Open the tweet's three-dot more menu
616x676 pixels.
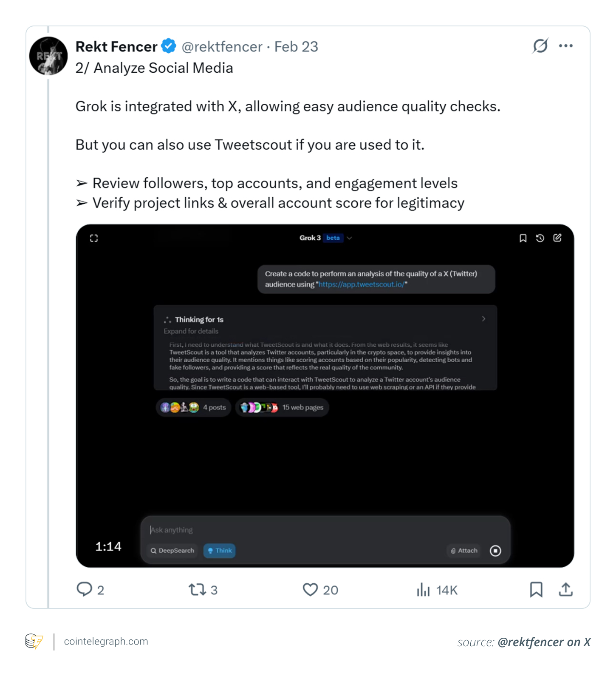tap(565, 45)
